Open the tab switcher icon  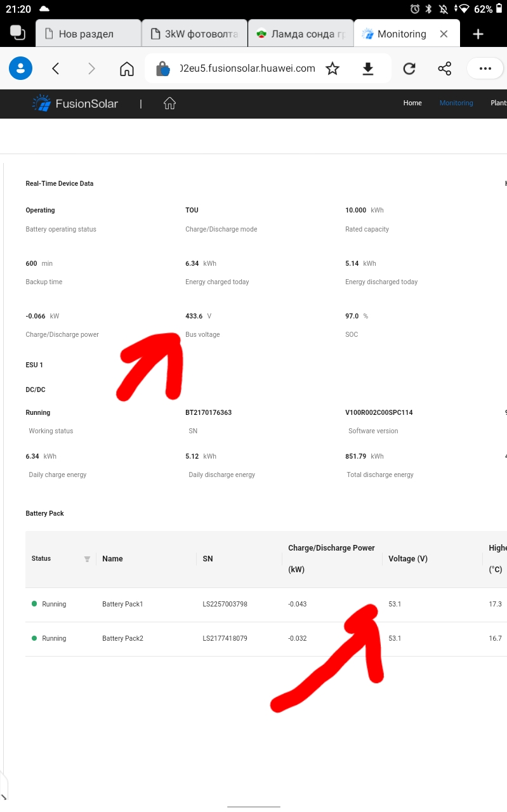(x=17, y=33)
